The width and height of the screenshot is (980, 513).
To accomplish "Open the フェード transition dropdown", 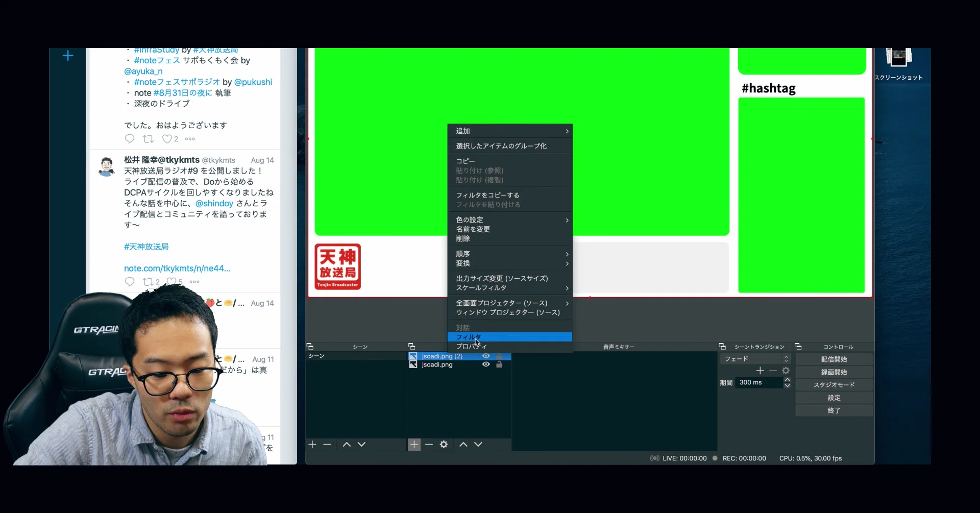I will (755, 359).
